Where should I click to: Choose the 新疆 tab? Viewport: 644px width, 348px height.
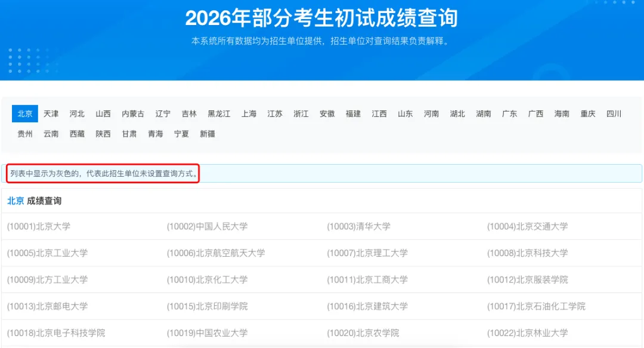point(208,134)
